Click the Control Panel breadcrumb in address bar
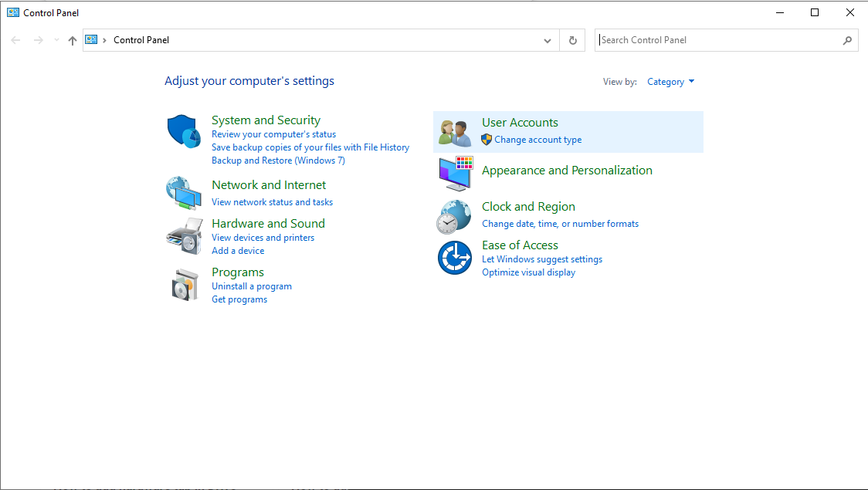The width and height of the screenshot is (868, 490). pos(141,40)
